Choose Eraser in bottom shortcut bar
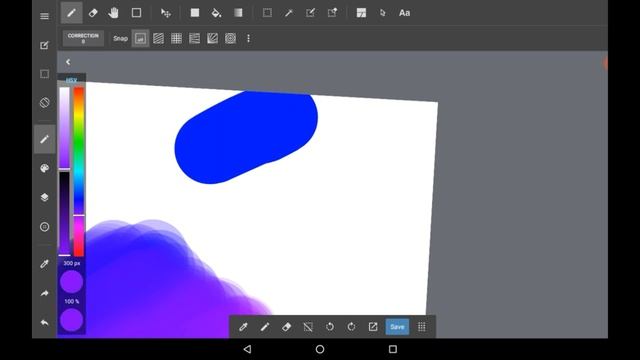 pyautogui.click(x=287, y=327)
